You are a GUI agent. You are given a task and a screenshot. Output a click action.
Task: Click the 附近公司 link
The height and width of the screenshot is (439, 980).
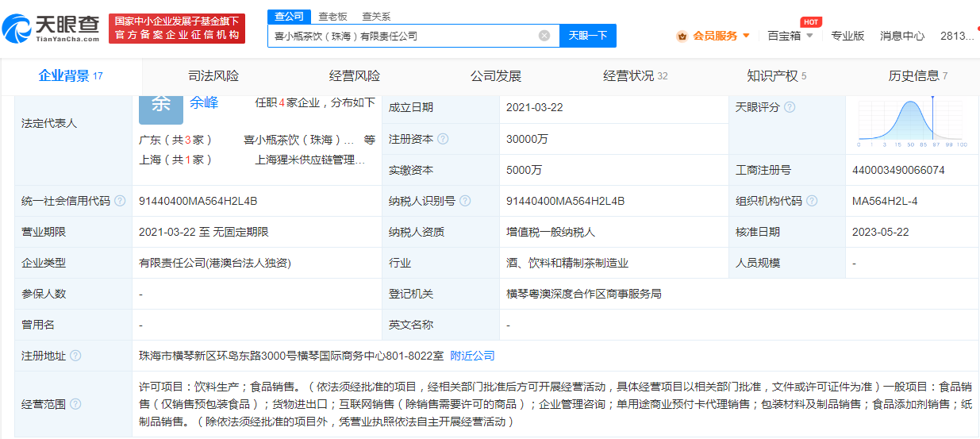472,356
